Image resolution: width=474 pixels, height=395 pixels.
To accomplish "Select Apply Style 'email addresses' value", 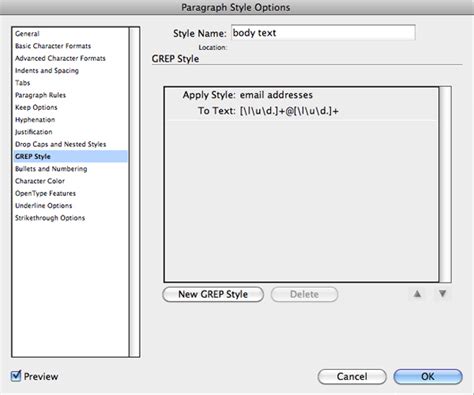I will pyautogui.click(x=276, y=95).
